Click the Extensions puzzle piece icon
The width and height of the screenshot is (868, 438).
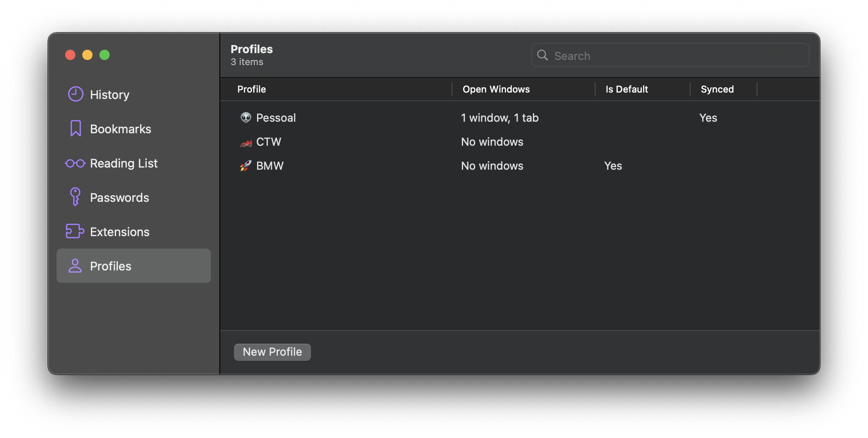[75, 231]
